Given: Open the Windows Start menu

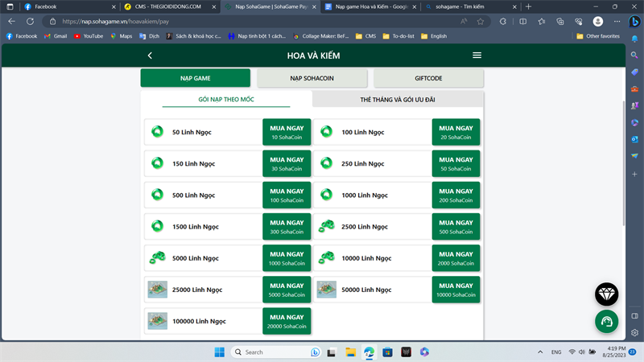Looking at the screenshot, I should point(219,352).
